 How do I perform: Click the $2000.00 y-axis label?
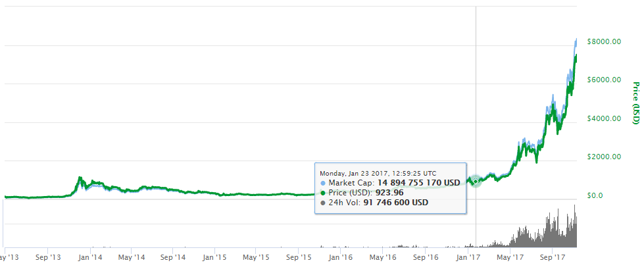(x=603, y=157)
